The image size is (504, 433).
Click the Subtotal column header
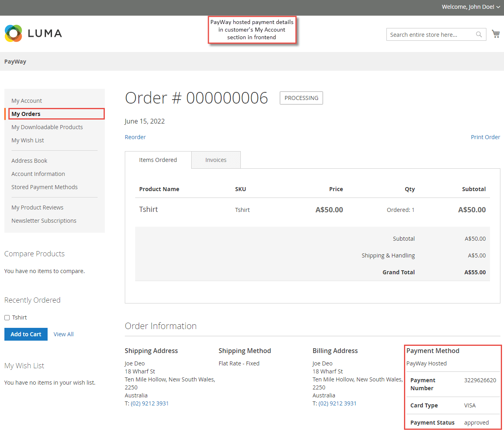pyautogui.click(x=474, y=189)
